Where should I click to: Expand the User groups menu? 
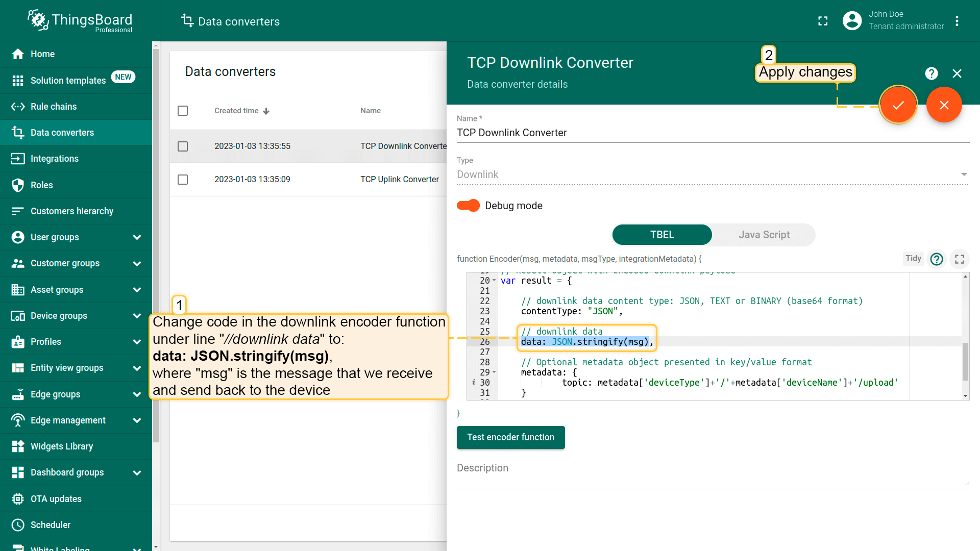point(137,237)
